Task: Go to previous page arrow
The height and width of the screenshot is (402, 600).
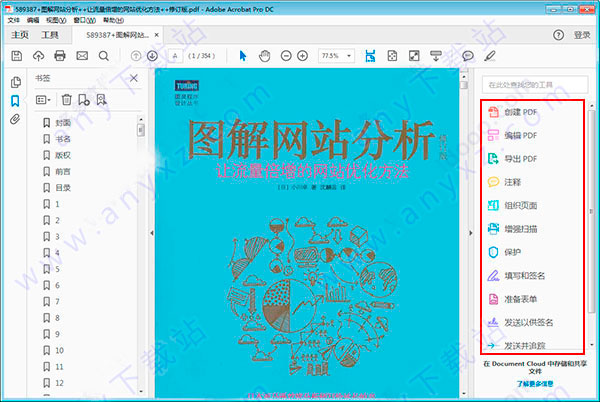Action: (136, 56)
